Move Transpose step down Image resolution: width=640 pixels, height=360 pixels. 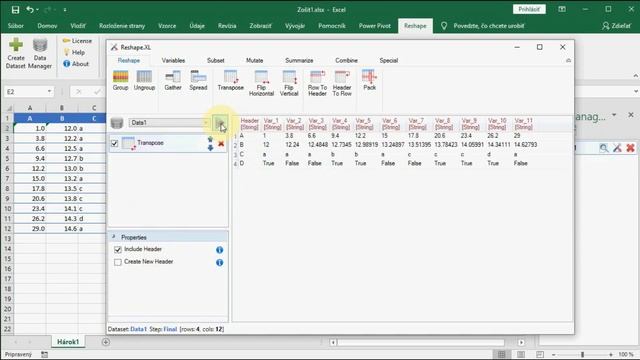[x=210, y=147]
